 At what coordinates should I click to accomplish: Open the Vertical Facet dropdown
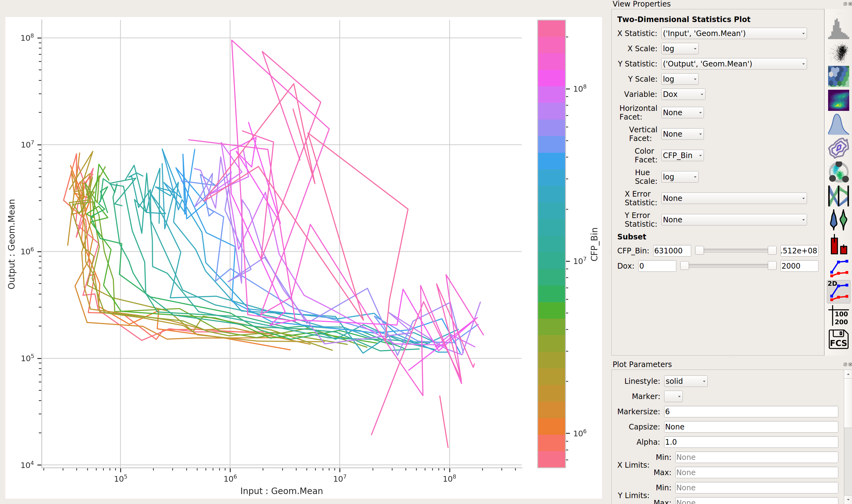click(682, 134)
